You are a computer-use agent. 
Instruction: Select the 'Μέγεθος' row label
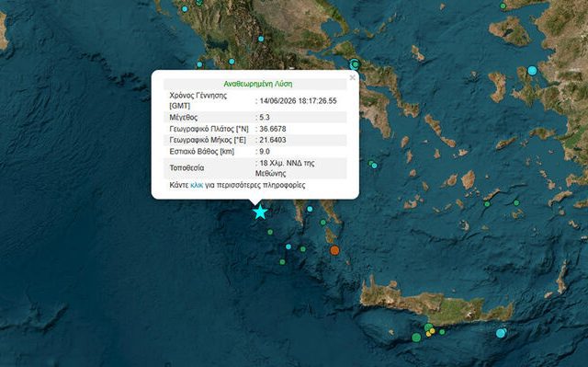click(x=184, y=118)
